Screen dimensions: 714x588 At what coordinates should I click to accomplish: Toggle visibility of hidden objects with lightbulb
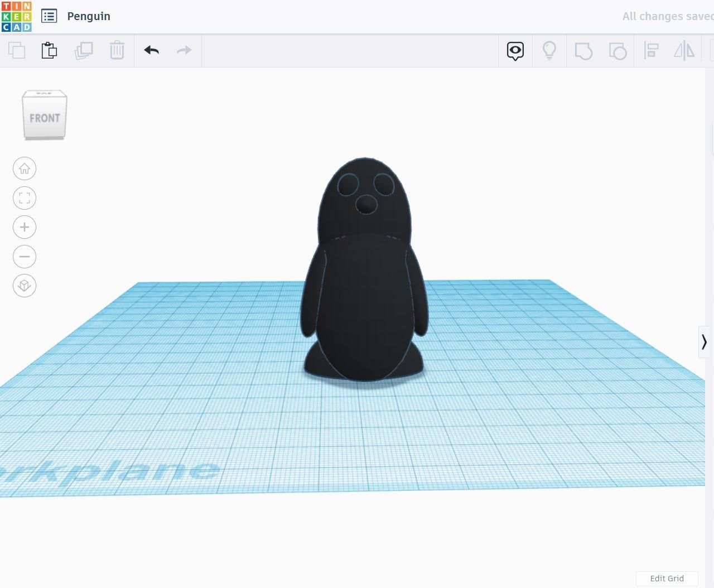[549, 50]
